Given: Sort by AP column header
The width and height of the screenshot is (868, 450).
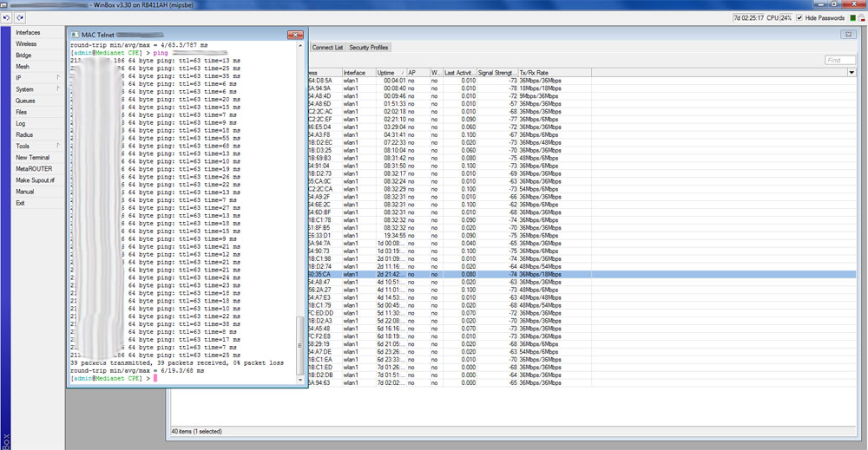Looking at the screenshot, I should click(x=418, y=73).
